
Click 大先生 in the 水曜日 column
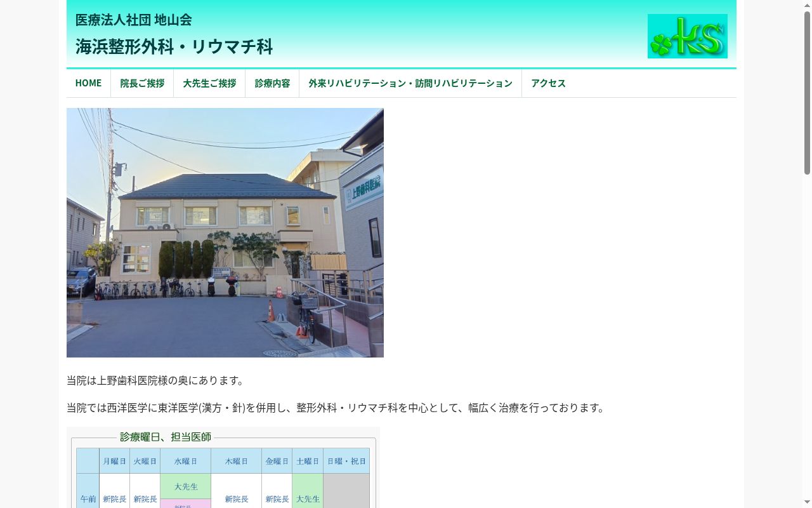186,486
